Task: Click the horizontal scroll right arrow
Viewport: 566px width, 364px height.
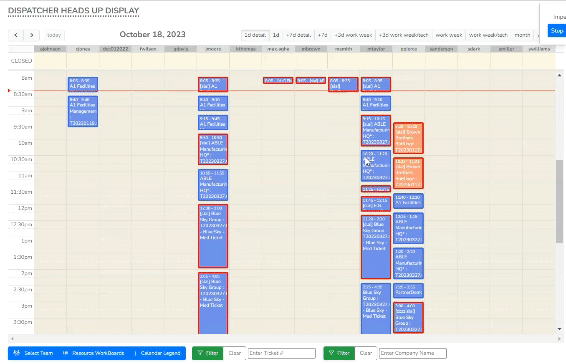Action: pyautogui.click(x=559, y=339)
